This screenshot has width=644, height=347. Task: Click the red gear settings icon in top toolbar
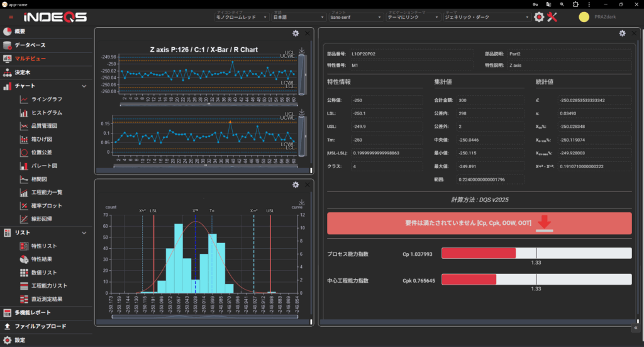click(539, 17)
